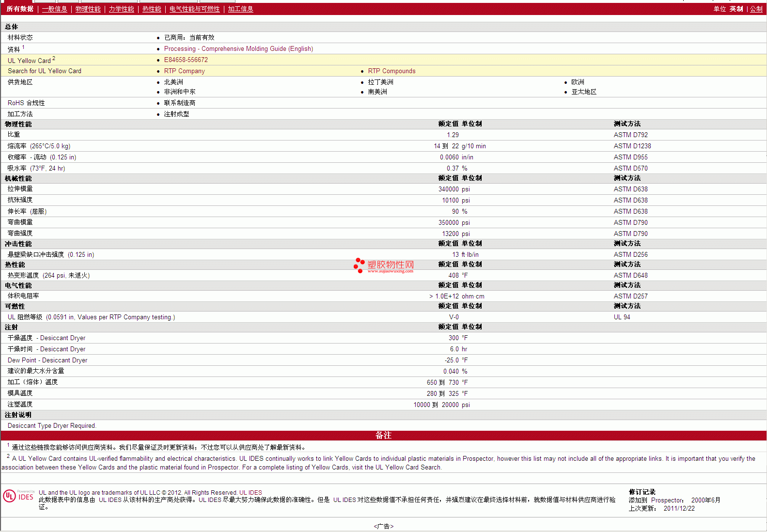Viewport: 767px width, 532px height.
Task: Click the 弯曲强度 value 13200
Action: pos(450,234)
